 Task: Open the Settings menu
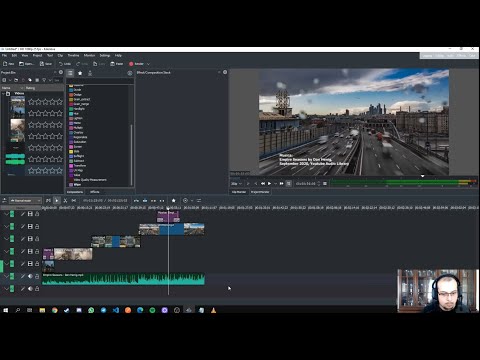[x=105, y=55]
